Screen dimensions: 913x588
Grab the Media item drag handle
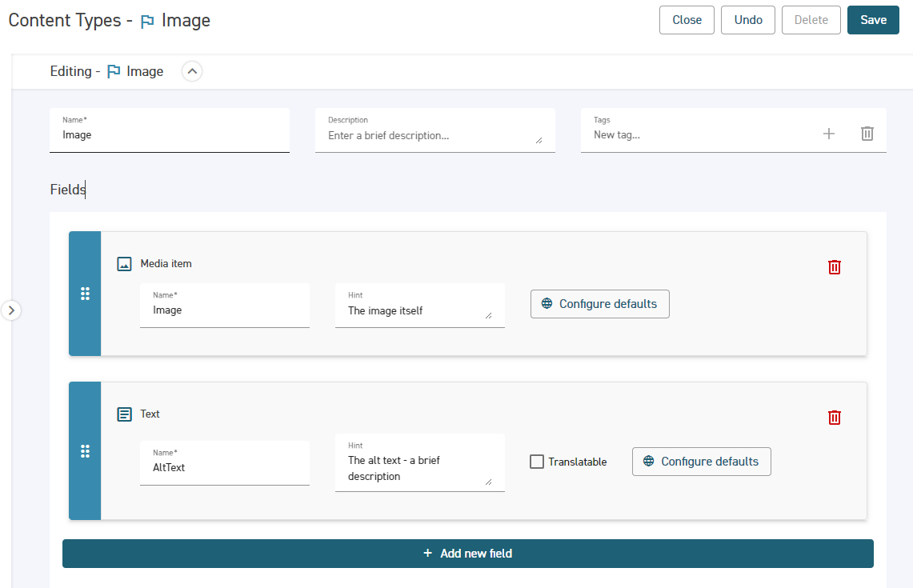pyautogui.click(x=85, y=294)
